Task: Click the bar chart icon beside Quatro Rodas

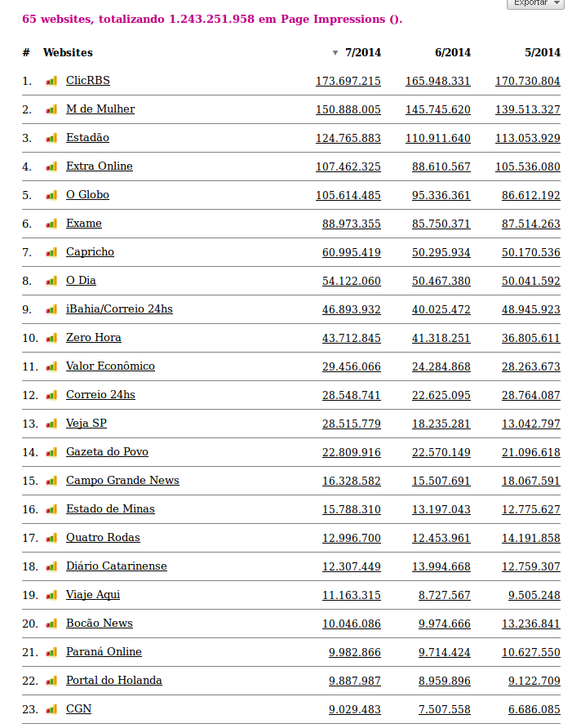Action: [51, 538]
